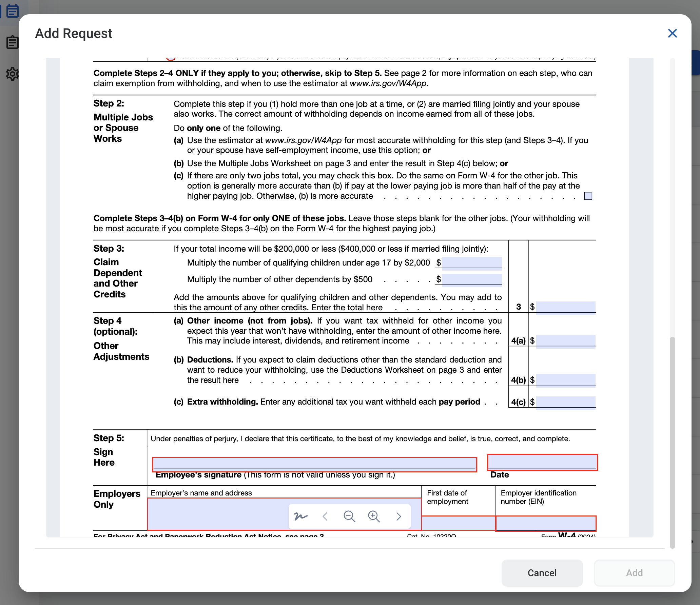Click the Employer identification number field
This screenshot has height=605, width=700.
coord(546,523)
